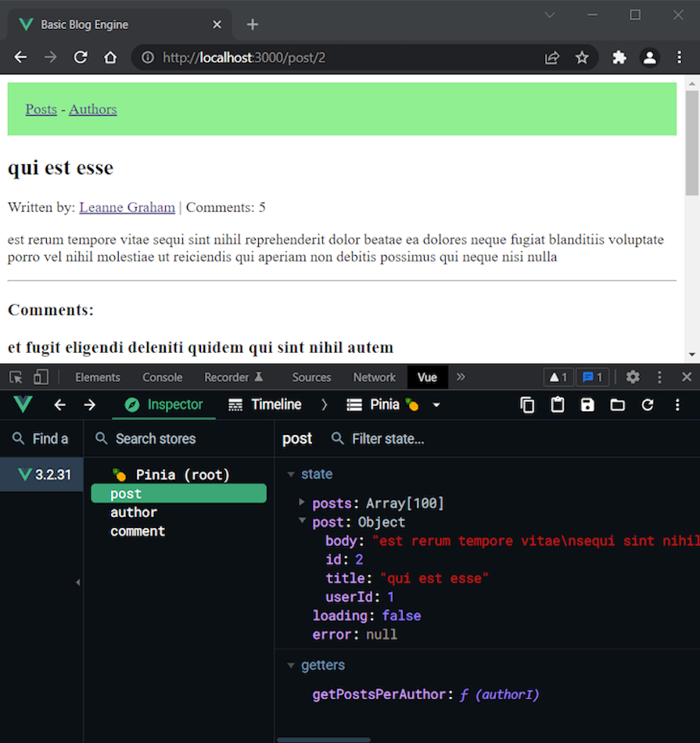Open a state file via the folder icon

[617, 404]
